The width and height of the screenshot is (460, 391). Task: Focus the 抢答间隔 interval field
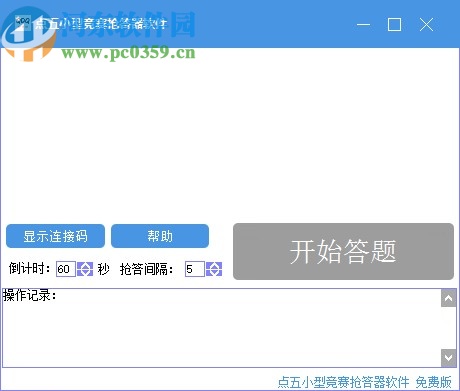(x=195, y=269)
